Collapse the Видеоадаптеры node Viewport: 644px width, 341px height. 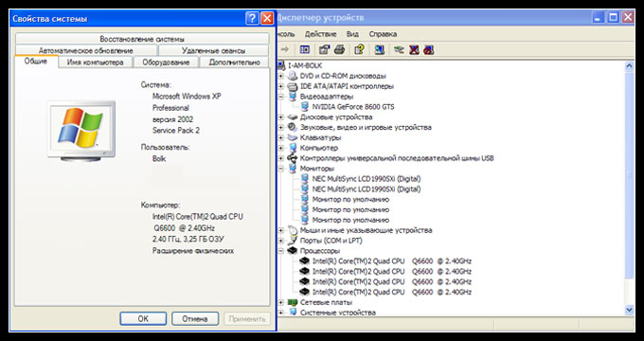(281, 97)
